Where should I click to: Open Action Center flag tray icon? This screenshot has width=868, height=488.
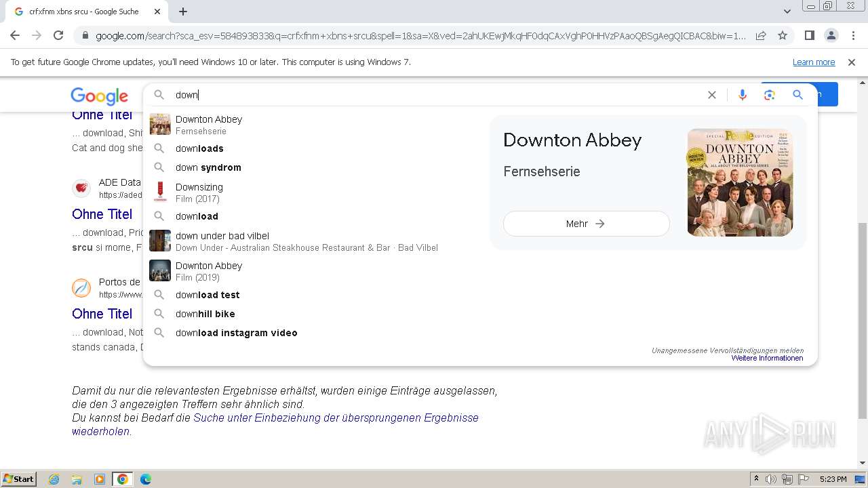point(804,479)
